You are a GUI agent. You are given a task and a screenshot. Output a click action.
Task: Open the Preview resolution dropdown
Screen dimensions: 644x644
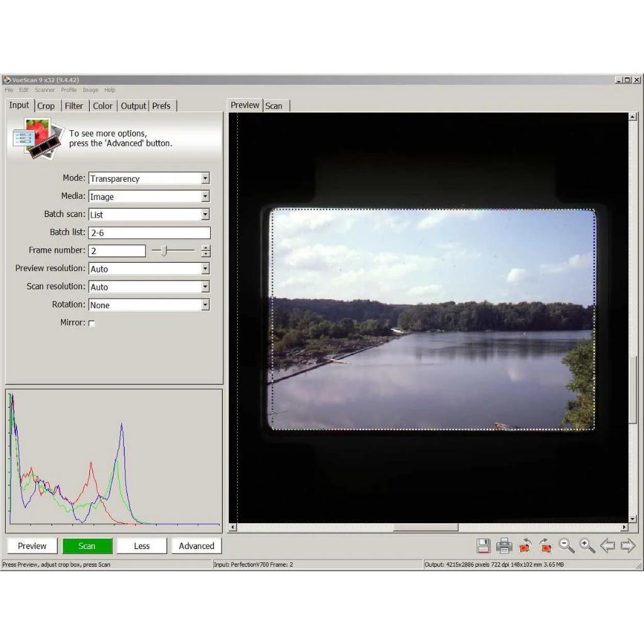[149, 269]
